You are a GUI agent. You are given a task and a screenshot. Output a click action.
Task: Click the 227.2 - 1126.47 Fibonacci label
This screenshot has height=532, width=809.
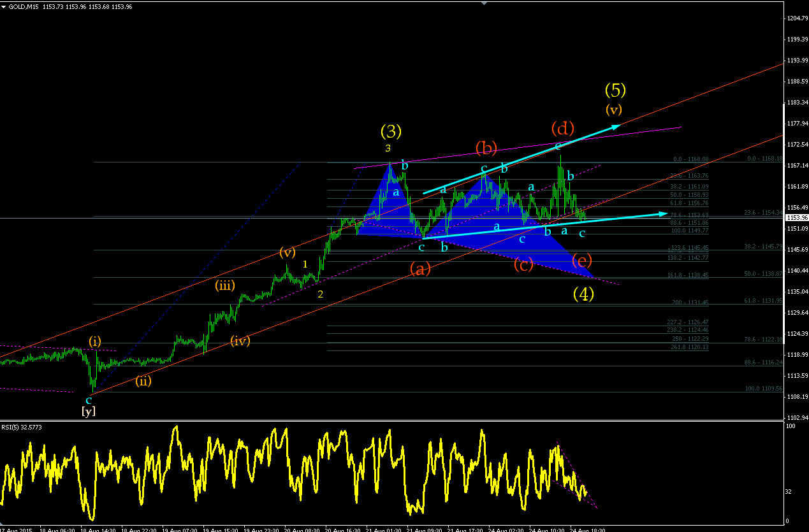(x=688, y=322)
